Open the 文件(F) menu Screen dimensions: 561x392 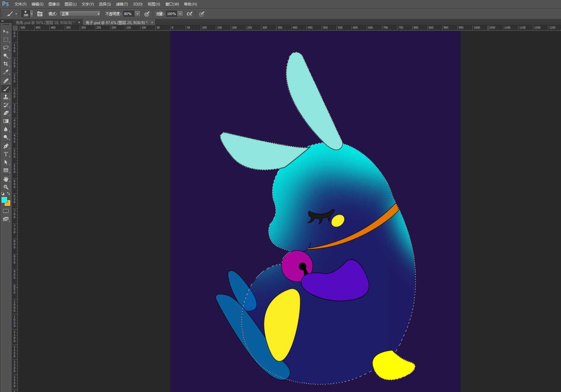tap(20, 4)
